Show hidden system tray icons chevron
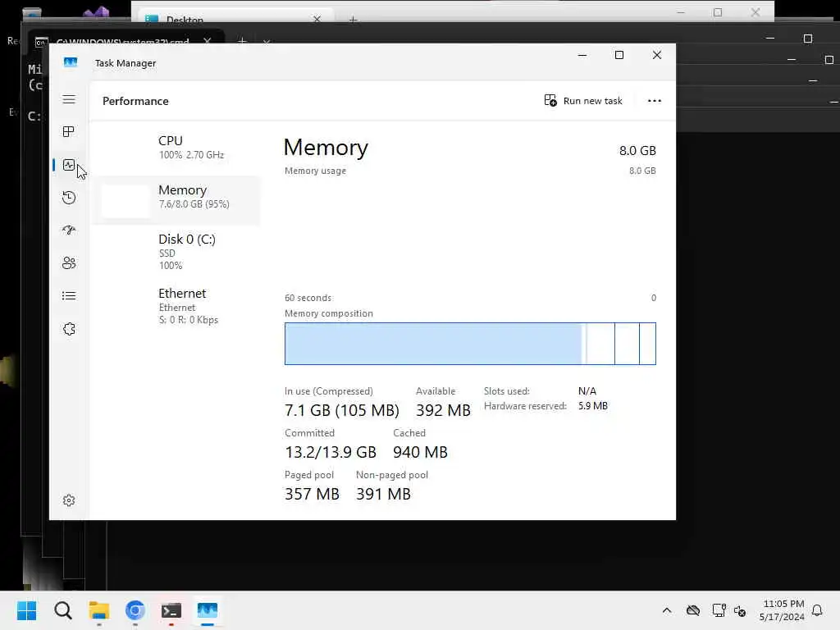The image size is (840, 630). [x=667, y=610]
